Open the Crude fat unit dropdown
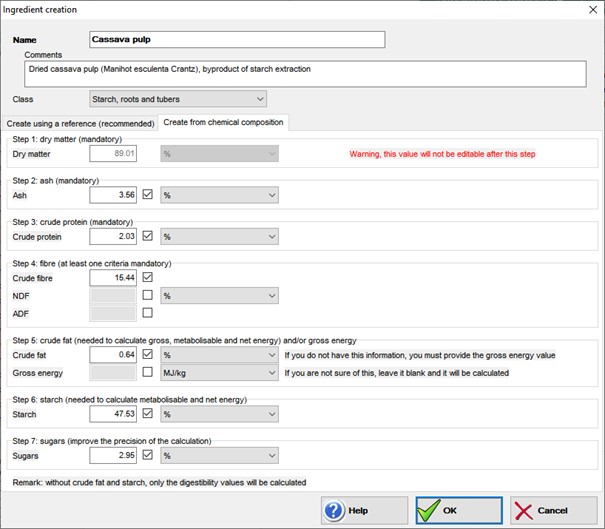 point(220,355)
